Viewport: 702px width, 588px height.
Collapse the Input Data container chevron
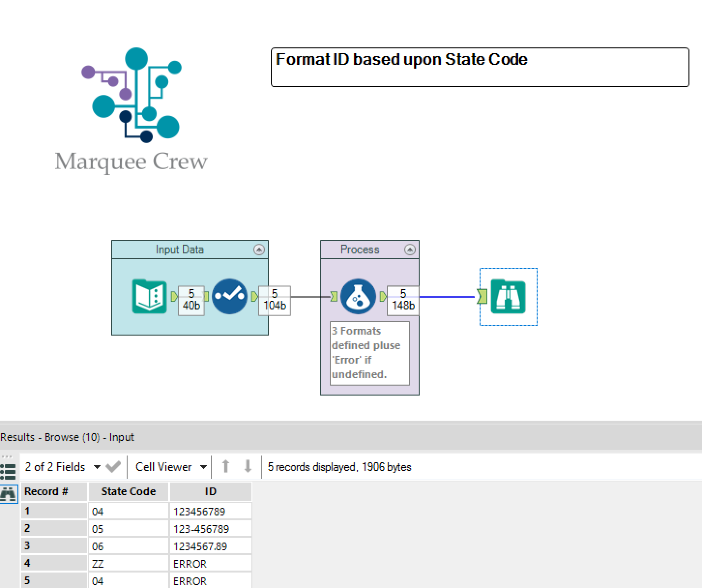point(260,250)
